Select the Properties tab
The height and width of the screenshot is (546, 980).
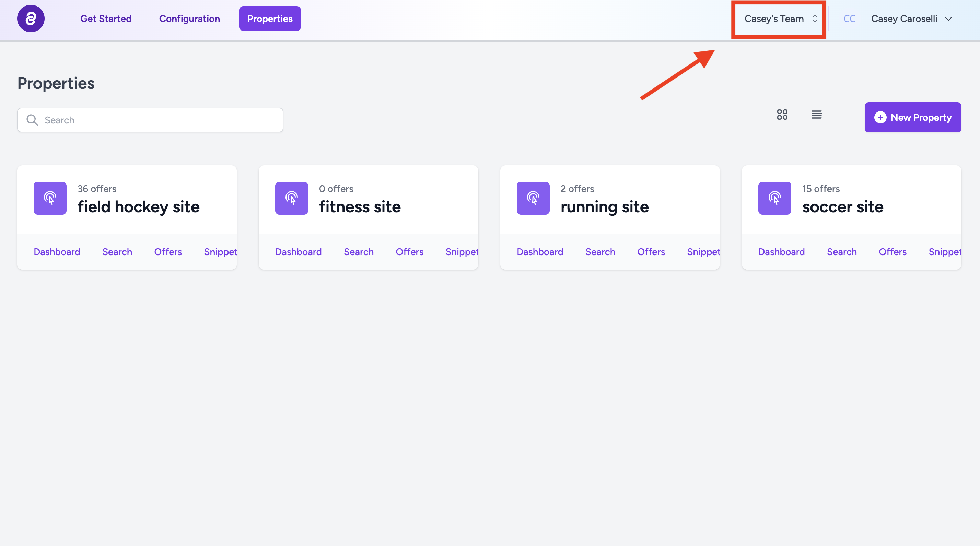pos(270,19)
